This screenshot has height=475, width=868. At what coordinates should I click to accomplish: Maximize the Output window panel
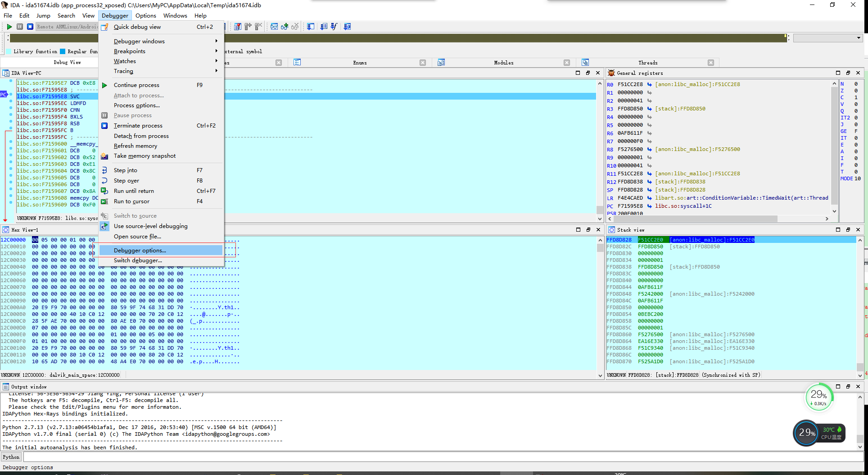click(x=838, y=386)
